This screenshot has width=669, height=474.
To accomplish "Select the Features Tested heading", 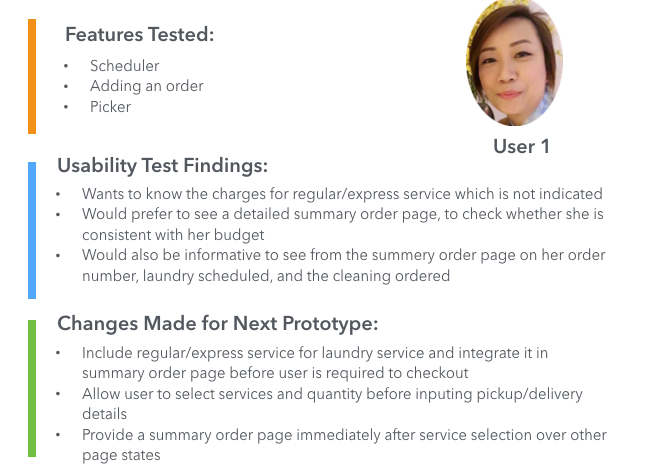I will [x=140, y=34].
